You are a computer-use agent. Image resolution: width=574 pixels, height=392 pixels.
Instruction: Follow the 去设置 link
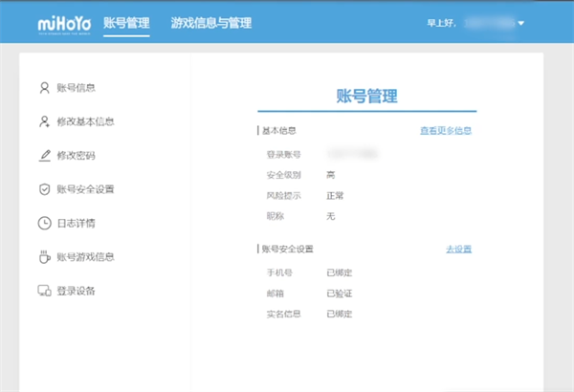point(458,249)
